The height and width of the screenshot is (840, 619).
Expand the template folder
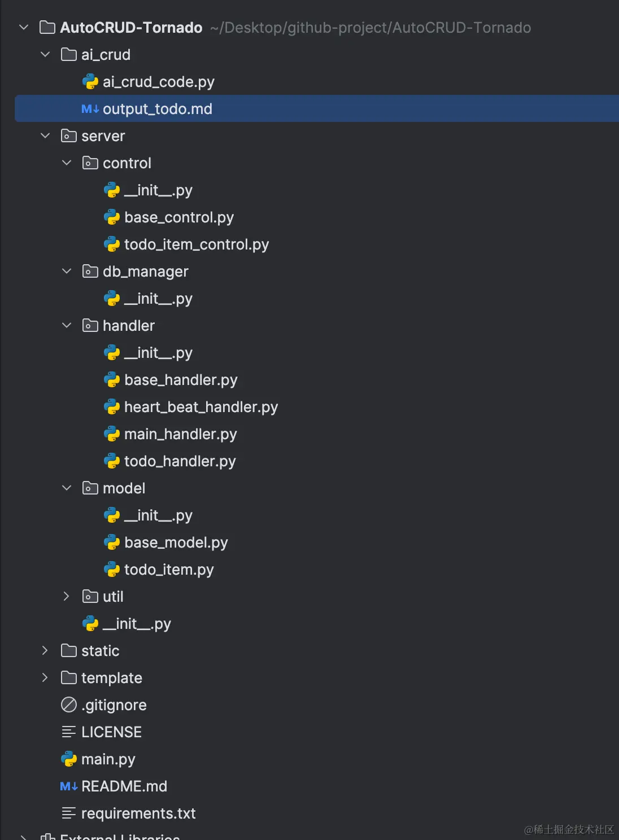(x=45, y=678)
